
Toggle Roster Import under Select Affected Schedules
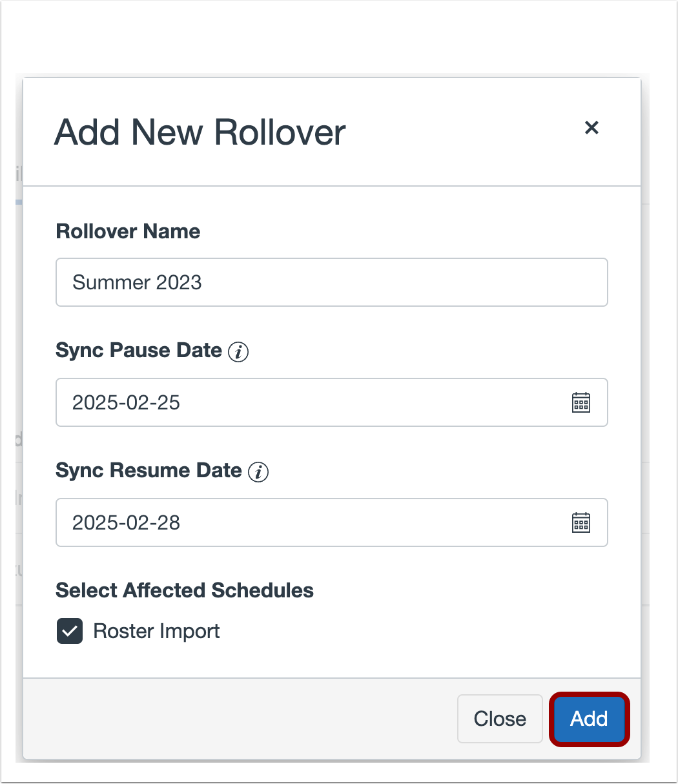click(69, 631)
